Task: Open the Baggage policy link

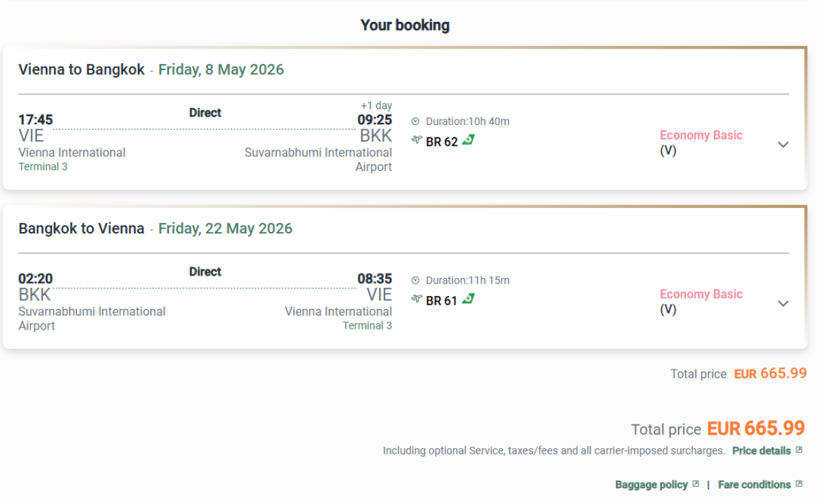Action: coord(651,485)
